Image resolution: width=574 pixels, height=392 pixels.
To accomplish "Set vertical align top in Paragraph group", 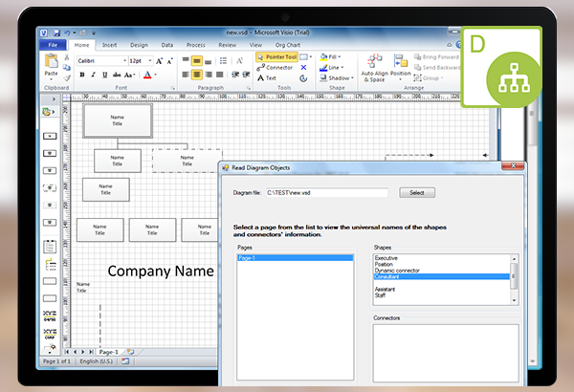I will click(186, 60).
